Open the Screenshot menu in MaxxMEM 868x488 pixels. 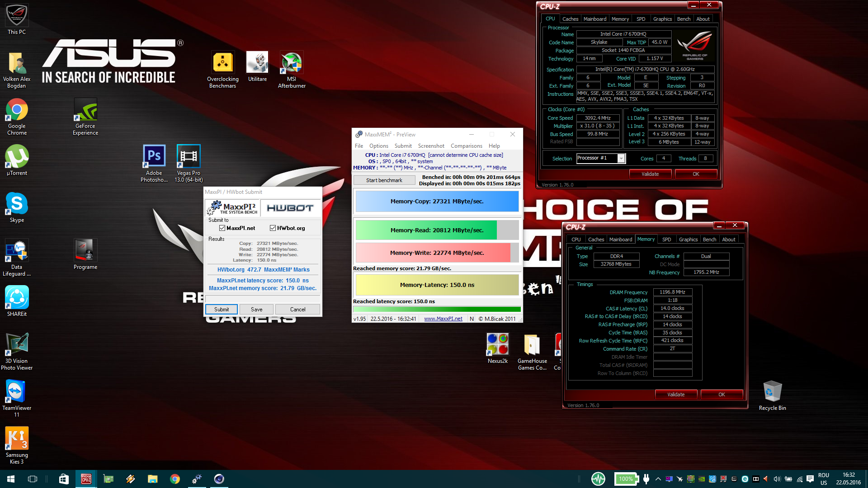(431, 146)
